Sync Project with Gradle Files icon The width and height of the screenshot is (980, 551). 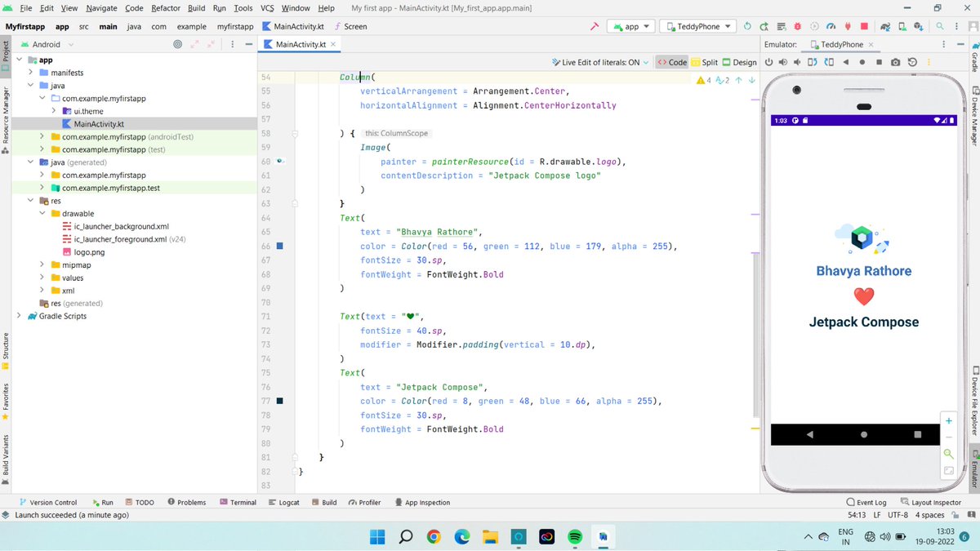[885, 26]
